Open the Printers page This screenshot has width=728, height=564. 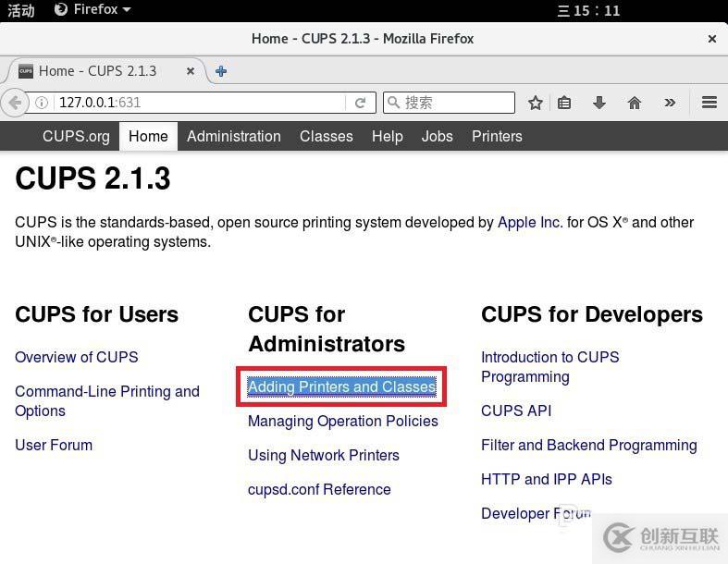[x=497, y=137]
